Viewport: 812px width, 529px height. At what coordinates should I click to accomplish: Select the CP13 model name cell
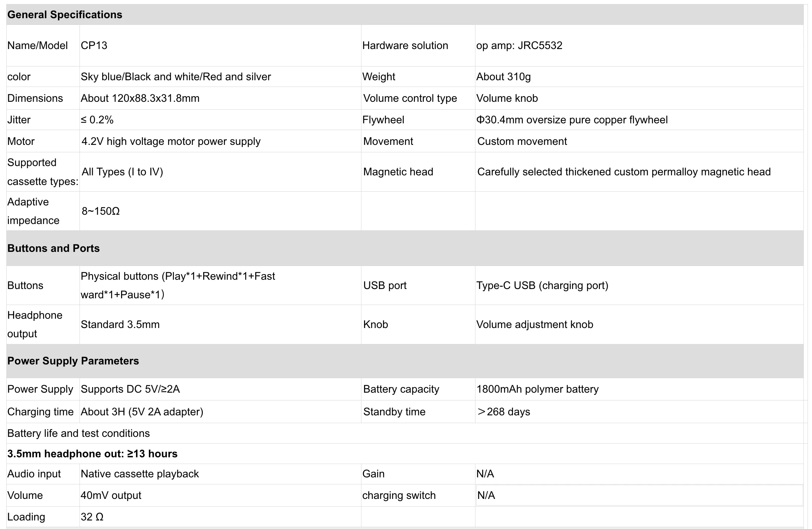(220, 45)
